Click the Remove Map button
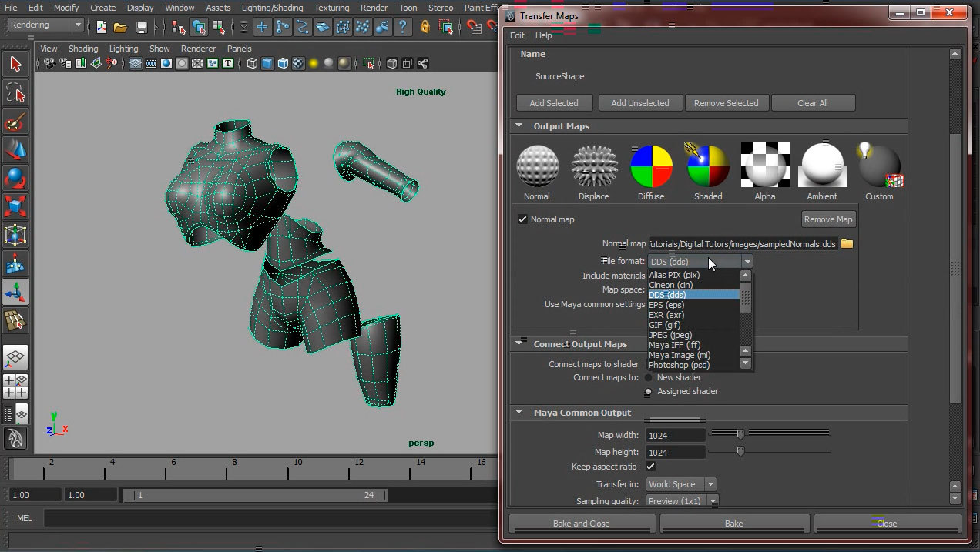The width and height of the screenshot is (980, 552). coord(828,219)
